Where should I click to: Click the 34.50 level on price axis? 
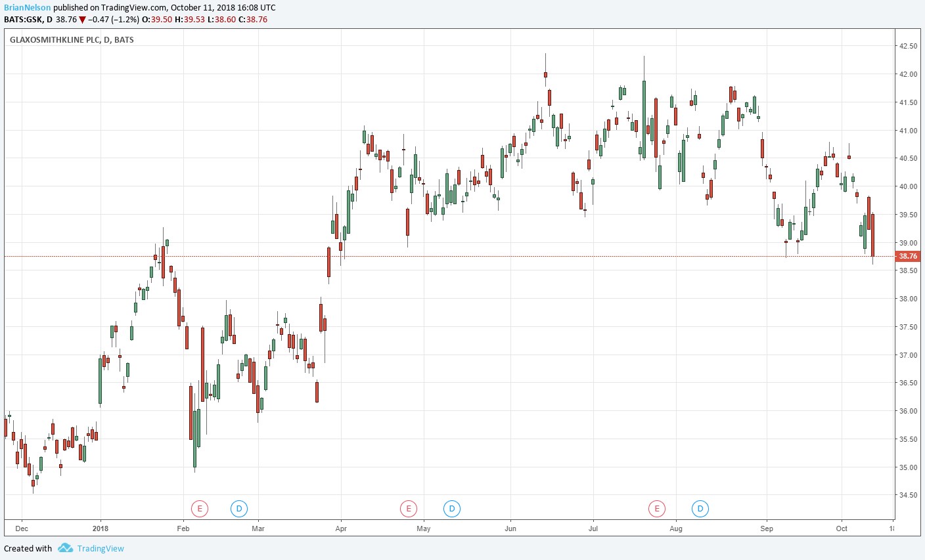point(908,496)
